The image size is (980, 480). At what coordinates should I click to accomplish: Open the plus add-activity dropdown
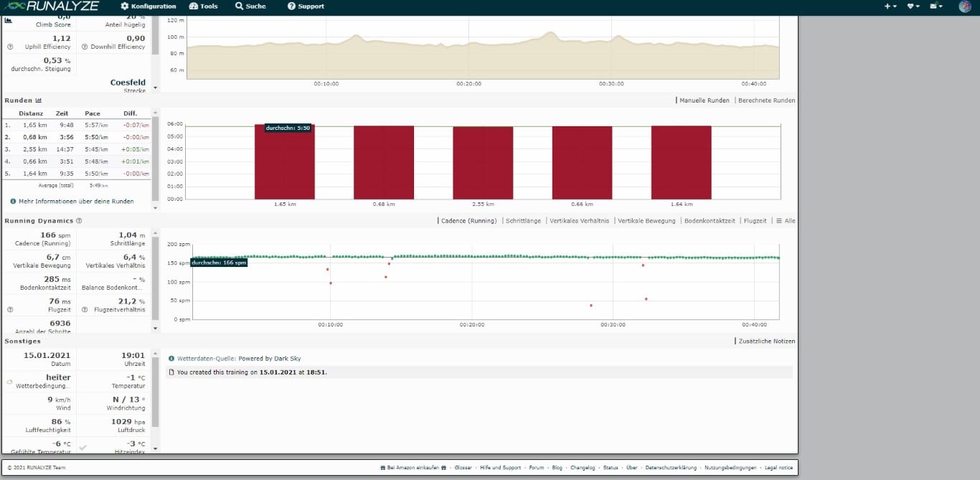[890, 6]
